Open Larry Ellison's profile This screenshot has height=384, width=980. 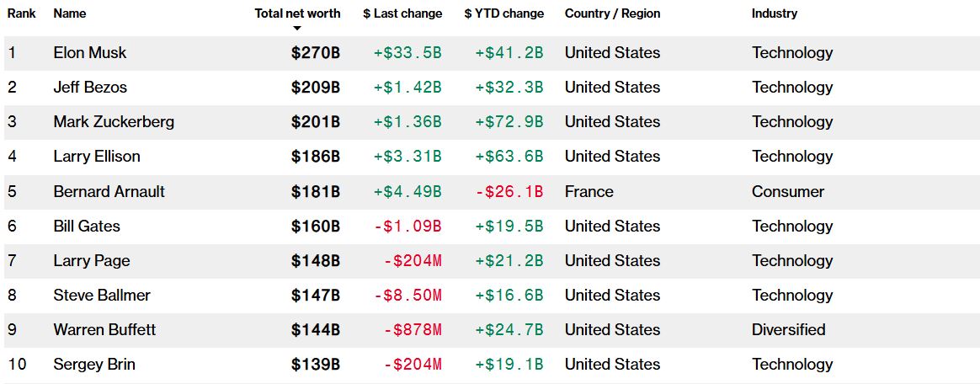[97, 157]
